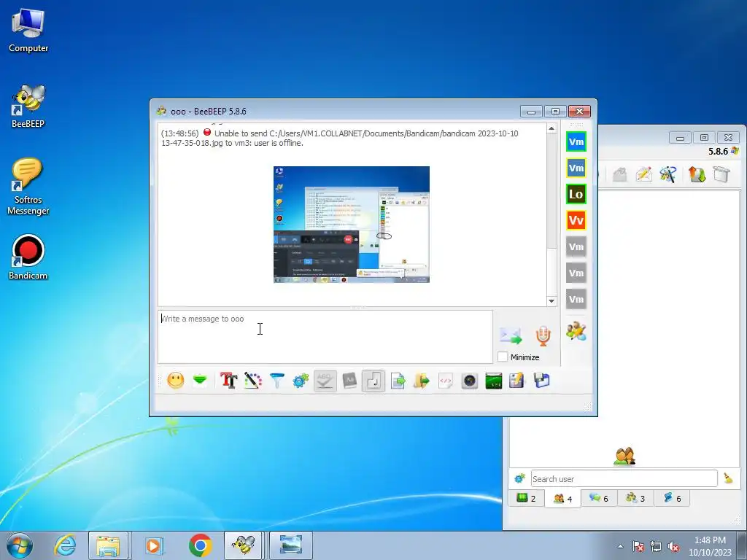Click the two-people group icon in main window
The height and width of the screenshot is (560, 747).
tap(624, 456)
